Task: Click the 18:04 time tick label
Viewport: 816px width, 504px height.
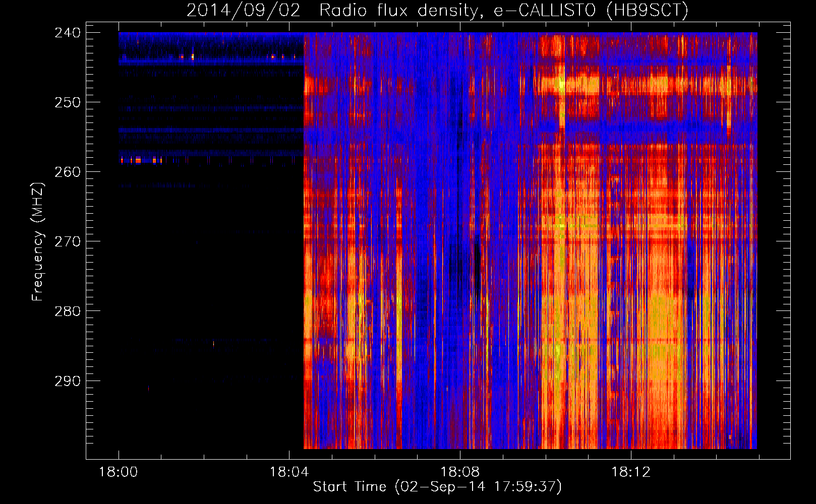Action: pos(289,472)
